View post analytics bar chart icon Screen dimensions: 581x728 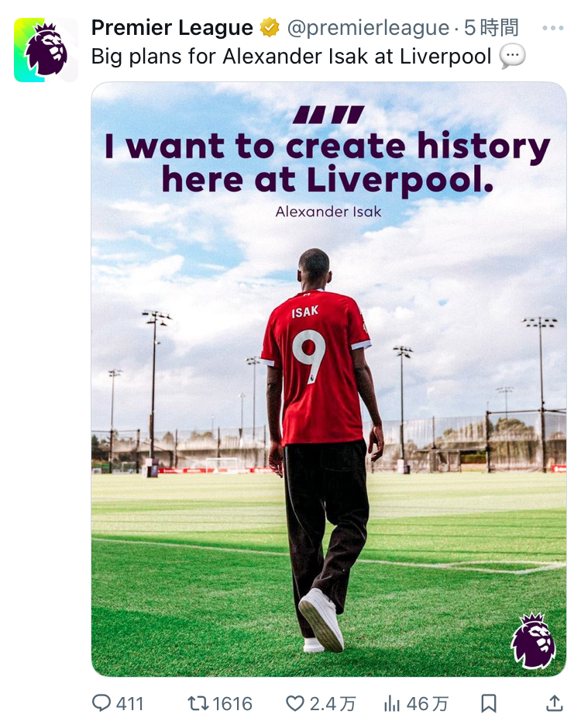[392, 704]
